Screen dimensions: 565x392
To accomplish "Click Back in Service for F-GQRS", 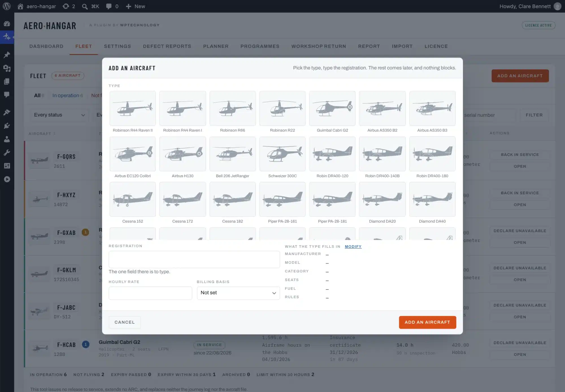I will 520,155.
